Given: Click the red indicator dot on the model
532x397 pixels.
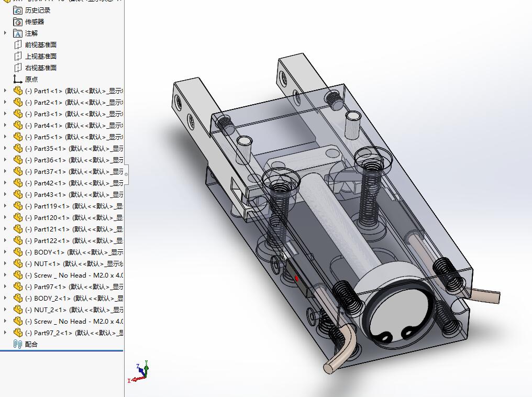Looking at the screenshot, I should point(296,279).
